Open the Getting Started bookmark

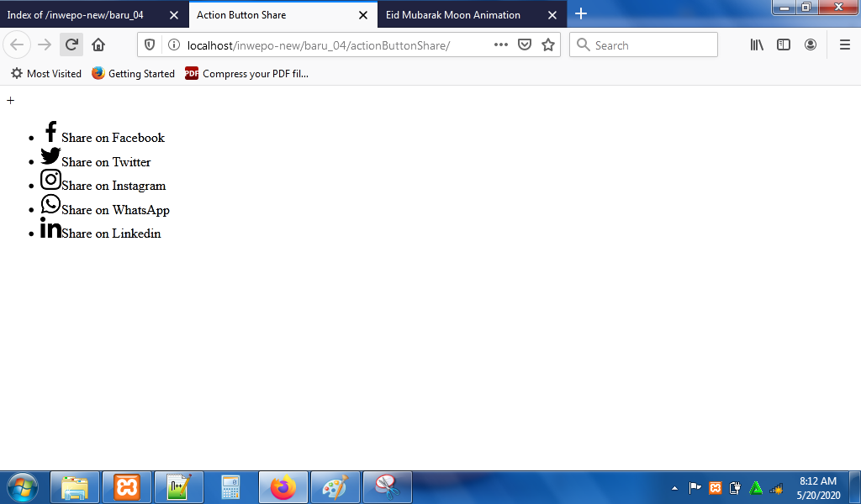pyautogui.click(x=133, y=74)
